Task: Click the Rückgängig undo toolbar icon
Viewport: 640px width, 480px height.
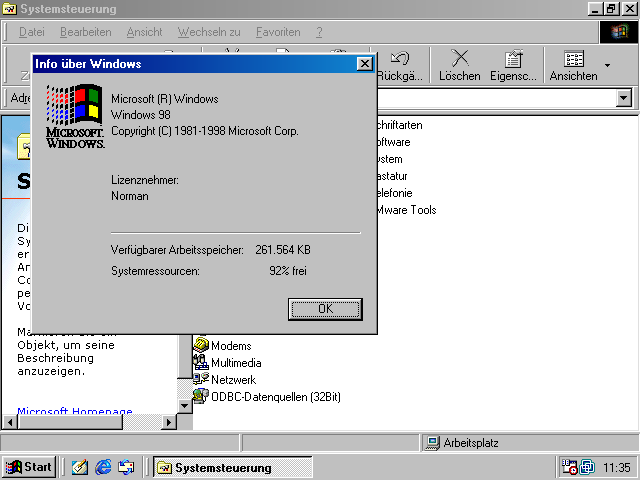Action: pyautogui.click(x=400, y=66)
